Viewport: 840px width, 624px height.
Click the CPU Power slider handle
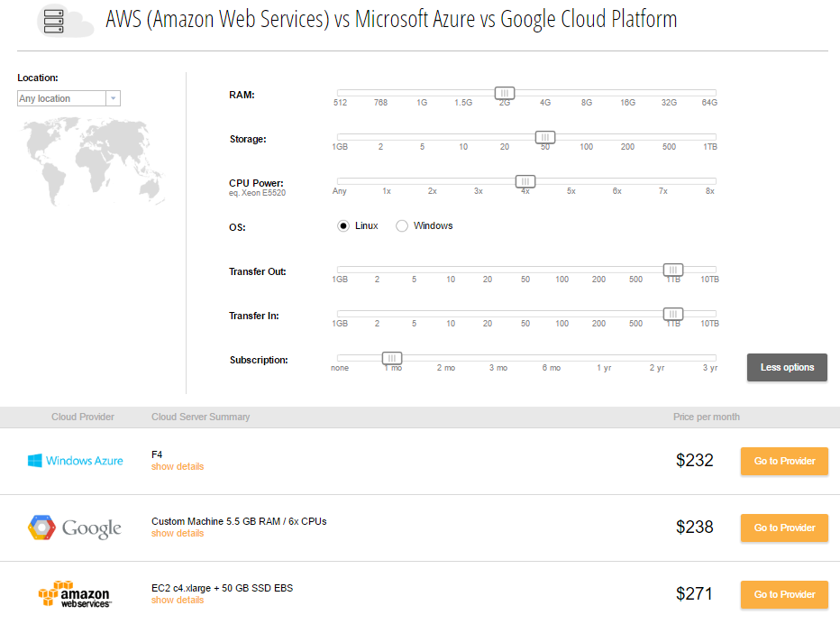pyautogui.click(x=525, y=182)
